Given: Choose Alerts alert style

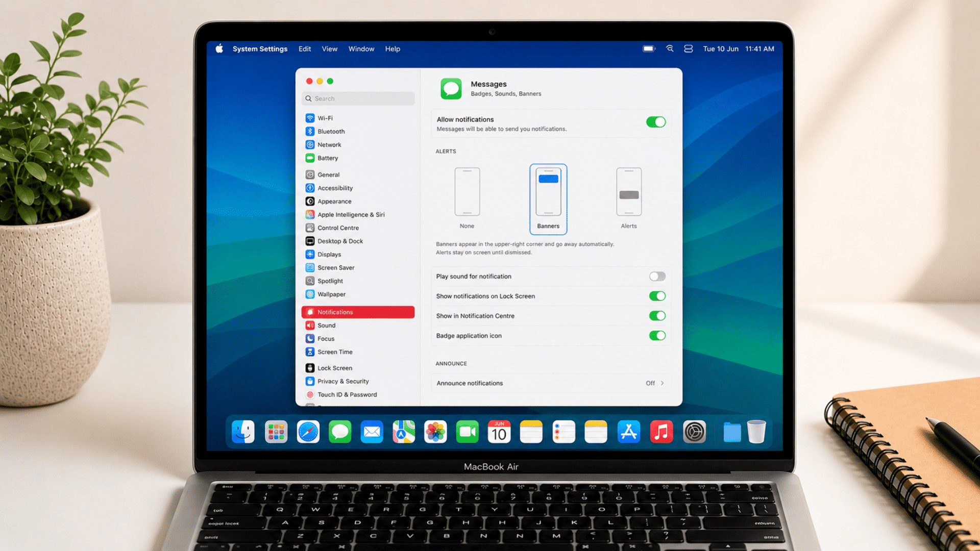Looking at the screenshot, I should point(629,198).
